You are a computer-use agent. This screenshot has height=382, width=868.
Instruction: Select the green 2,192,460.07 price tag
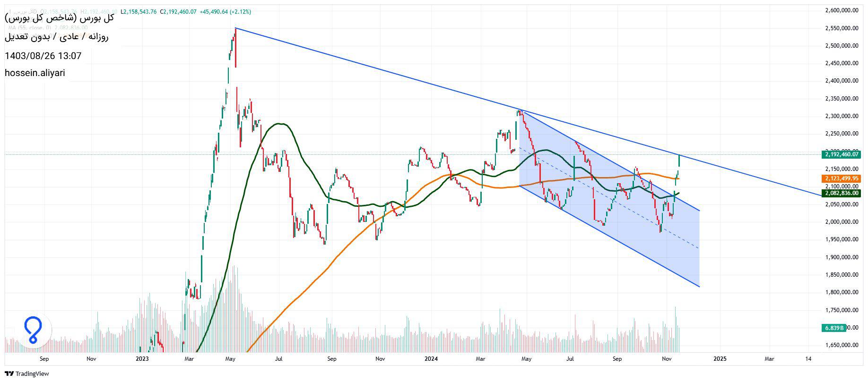[842, 154]
